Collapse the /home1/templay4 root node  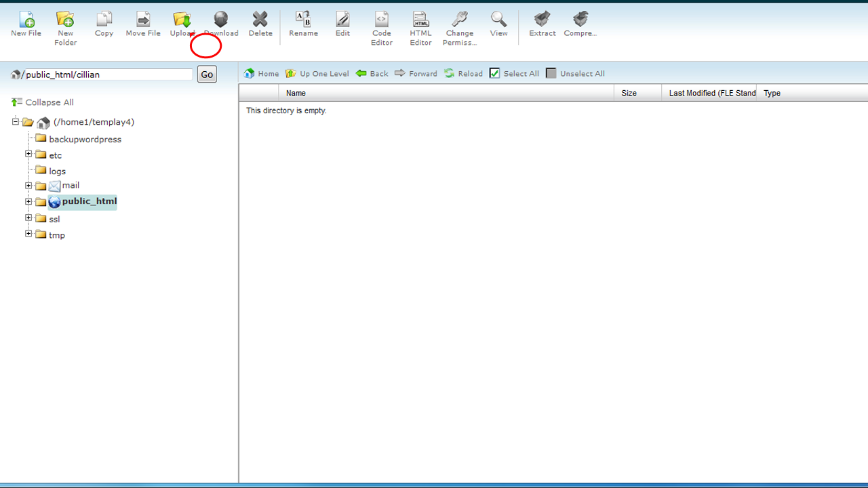tap(16, 121)
